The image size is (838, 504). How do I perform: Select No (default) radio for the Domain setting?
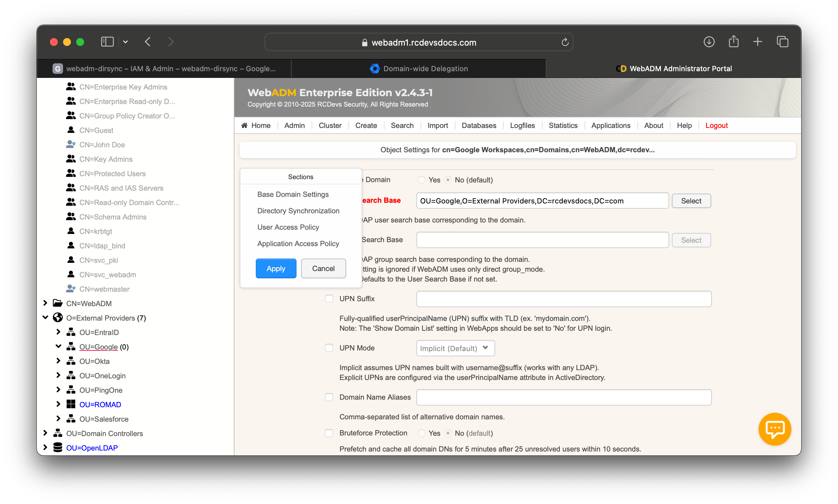pos(448,180)
